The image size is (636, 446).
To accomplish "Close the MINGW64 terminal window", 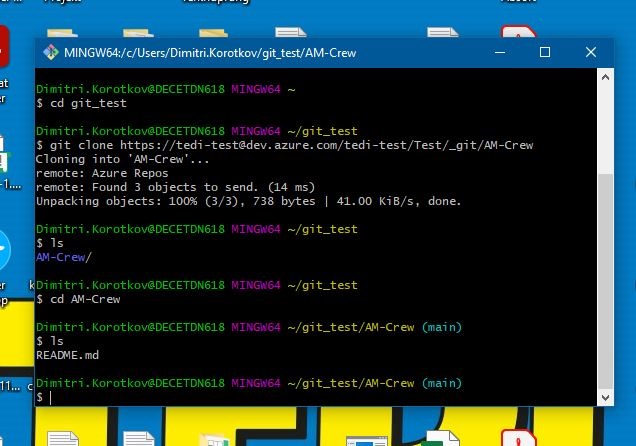I will [x=591, y=52].
